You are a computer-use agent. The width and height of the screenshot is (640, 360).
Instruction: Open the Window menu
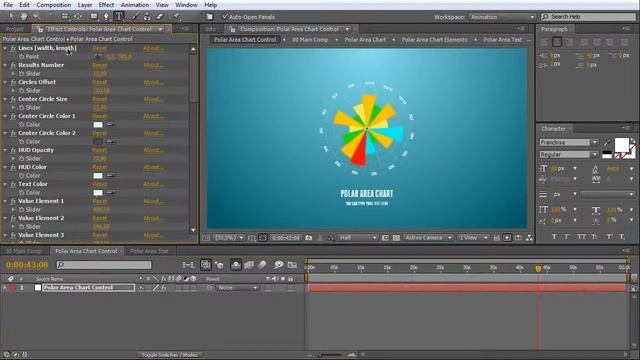186,5
